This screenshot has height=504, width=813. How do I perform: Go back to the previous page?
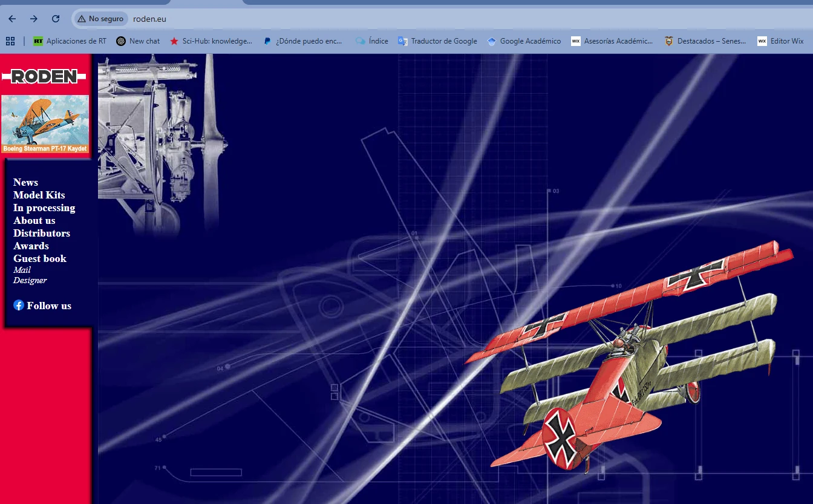coord(12,19)
